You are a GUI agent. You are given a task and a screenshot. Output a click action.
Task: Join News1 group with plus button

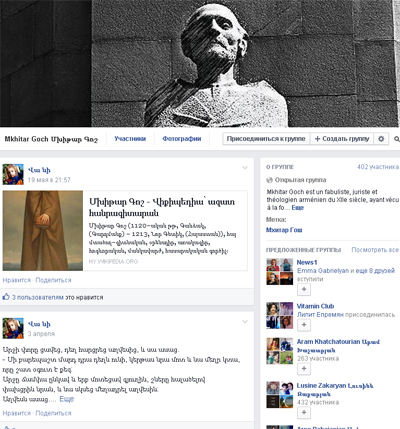tap(304, 289)
